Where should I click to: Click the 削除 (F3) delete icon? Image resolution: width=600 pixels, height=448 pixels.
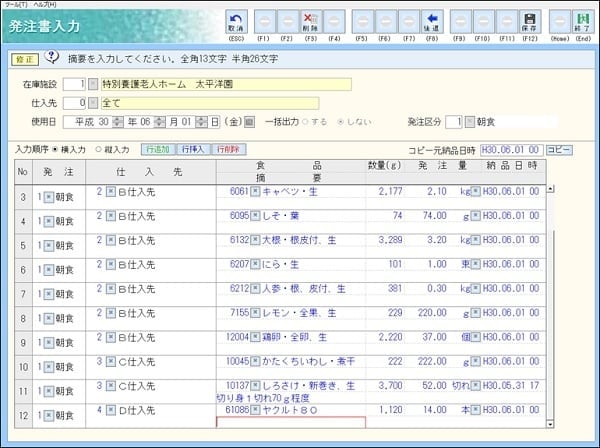(311, 22)
